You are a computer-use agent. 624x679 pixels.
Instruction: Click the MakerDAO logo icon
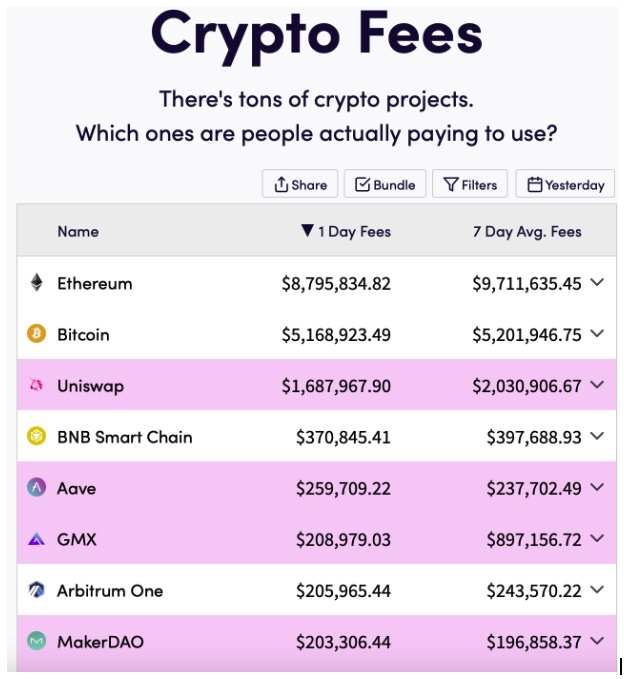coord(37,642)
